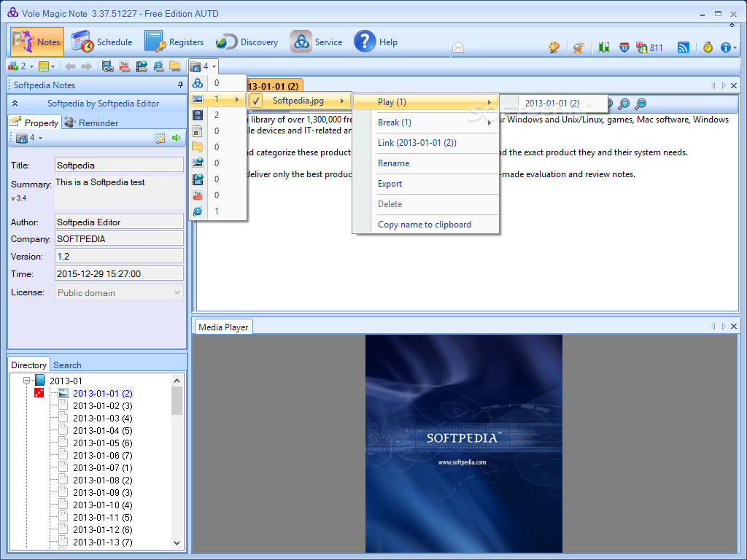
Task: Select tree item 2013-01-05 (6)
Action: point(102,443)
